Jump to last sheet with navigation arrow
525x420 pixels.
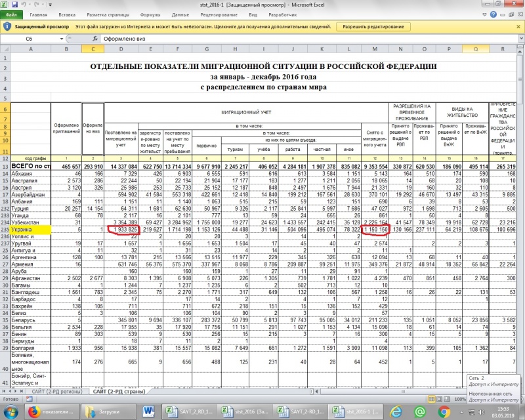(21, 391)
